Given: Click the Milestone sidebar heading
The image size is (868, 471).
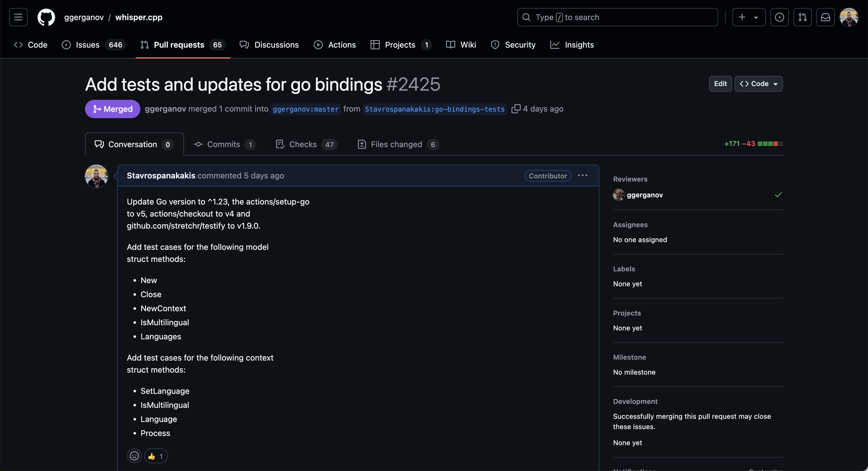Looking at the screenshot, I should point(629,357).
